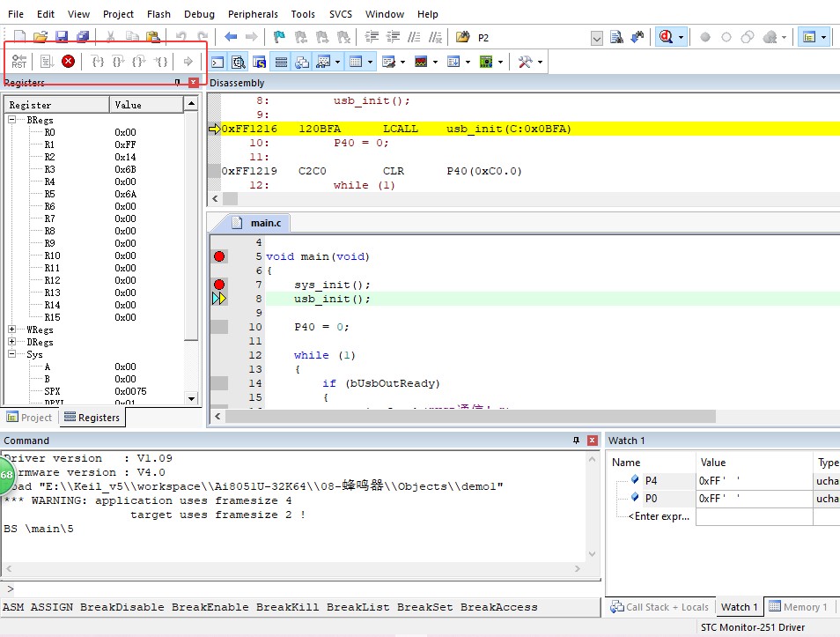This screenshot has width=840, height=637.
Task: Open the find text combo box dropdown
Action: tap(597, 38)
